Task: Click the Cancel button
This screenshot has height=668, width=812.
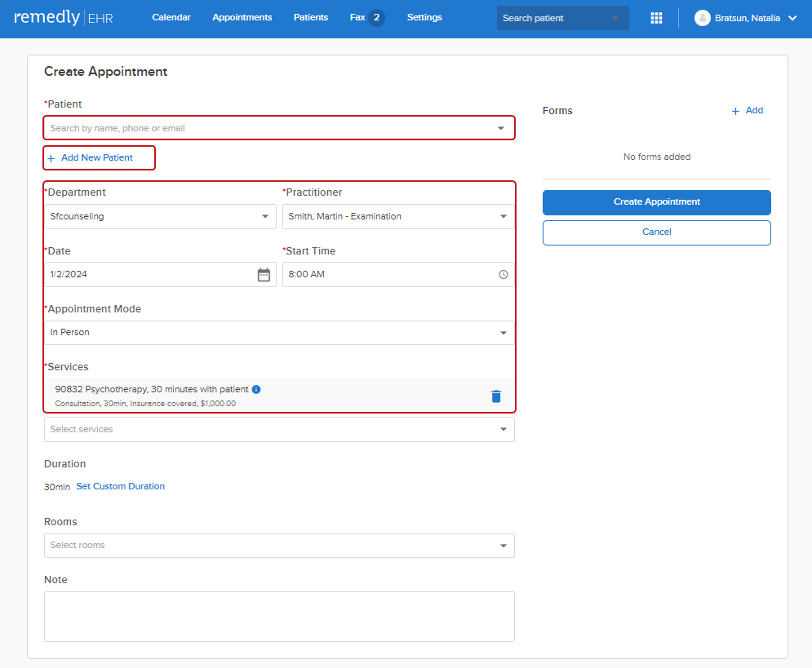Action: click(x=657, y=232)
